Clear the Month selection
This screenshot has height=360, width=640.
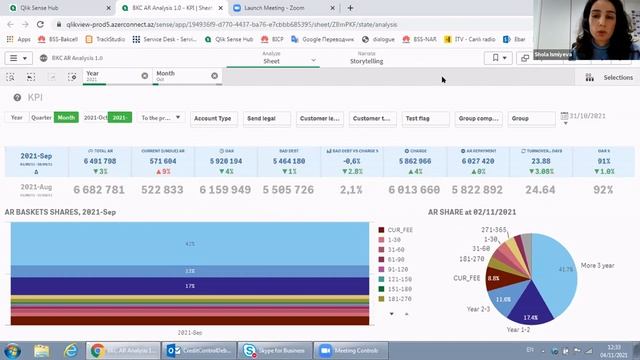click(215, 76)
